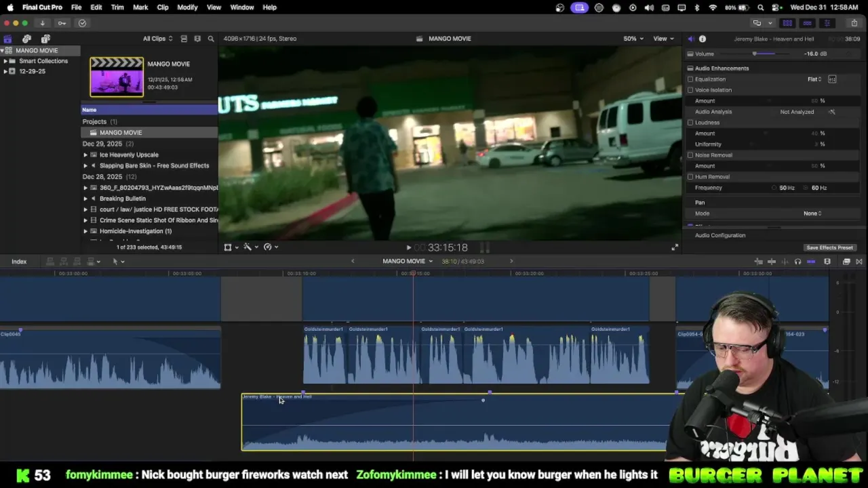Click the Share export icon

point(854,23)
